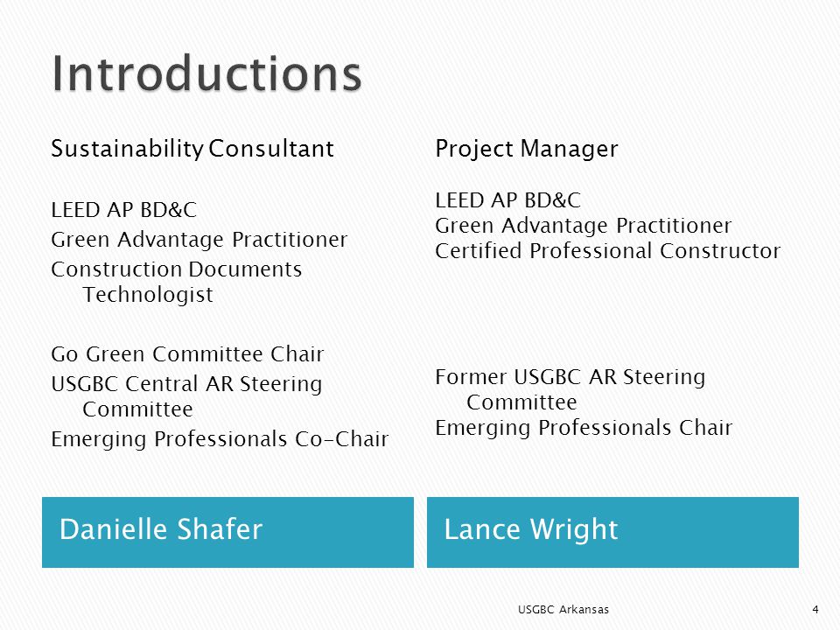Click Green Advantage Practitioner under Sustainability Consultant

(x=199, y=240)
